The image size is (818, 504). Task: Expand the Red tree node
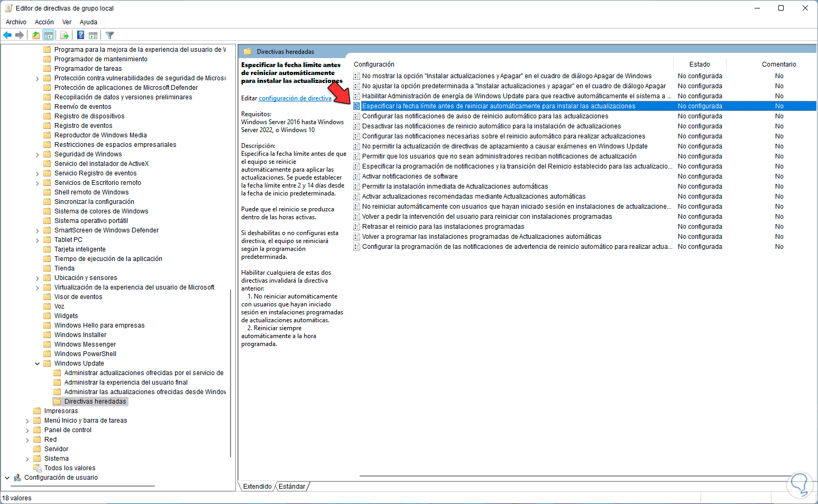point(27,440)
